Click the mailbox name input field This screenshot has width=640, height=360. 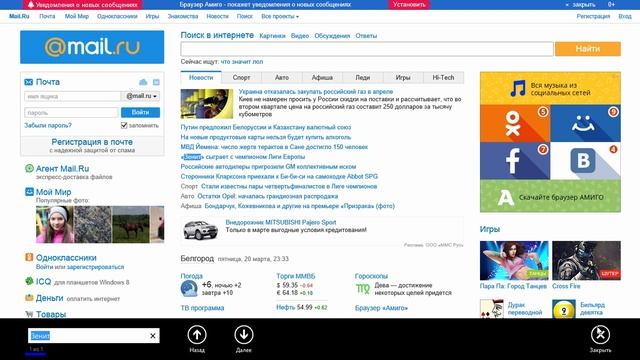(73, 96)
